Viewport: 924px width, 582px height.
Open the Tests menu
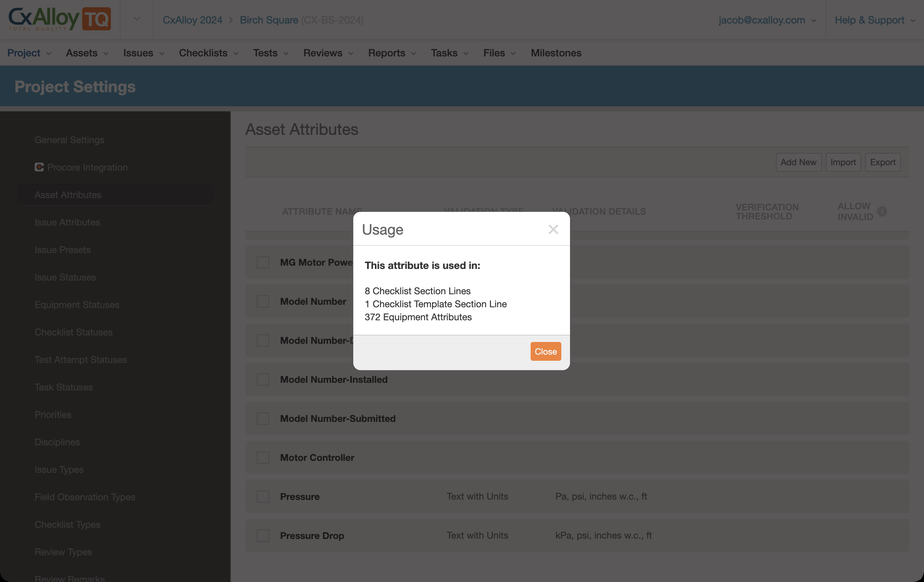pos(271,52)
